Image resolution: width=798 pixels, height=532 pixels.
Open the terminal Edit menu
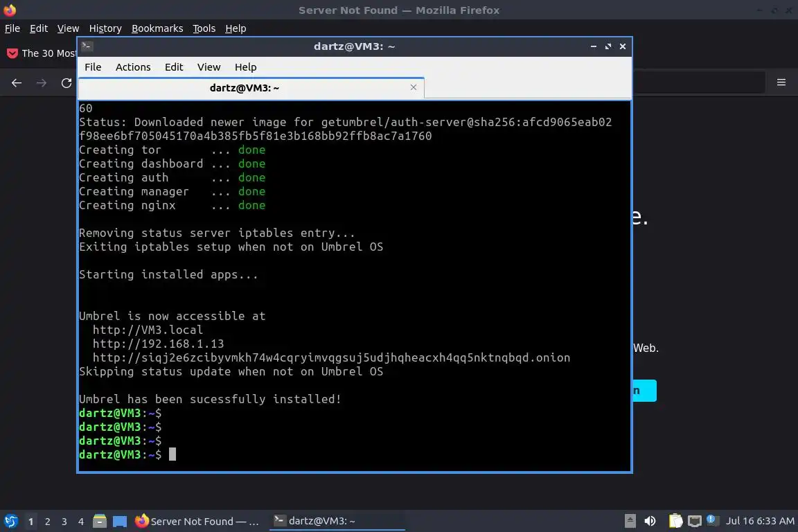pos(174,67)
